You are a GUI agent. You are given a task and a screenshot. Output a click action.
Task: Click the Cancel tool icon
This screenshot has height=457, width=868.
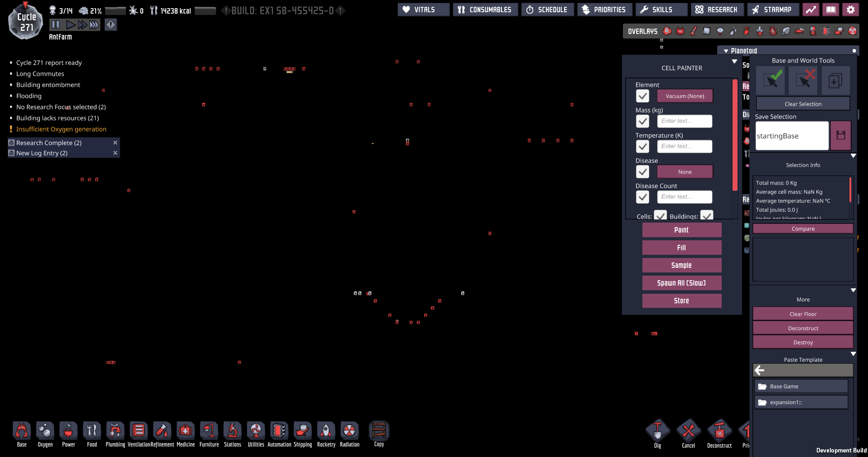688,431
